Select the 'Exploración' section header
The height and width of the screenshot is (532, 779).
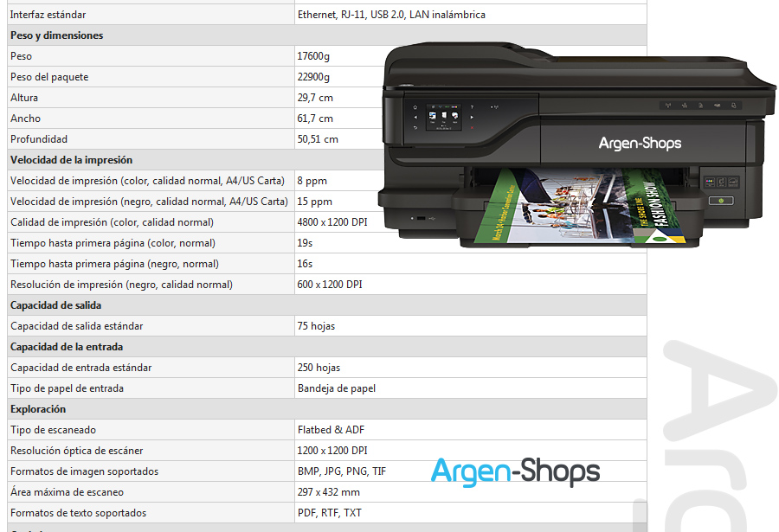click(x=38, y=409)
